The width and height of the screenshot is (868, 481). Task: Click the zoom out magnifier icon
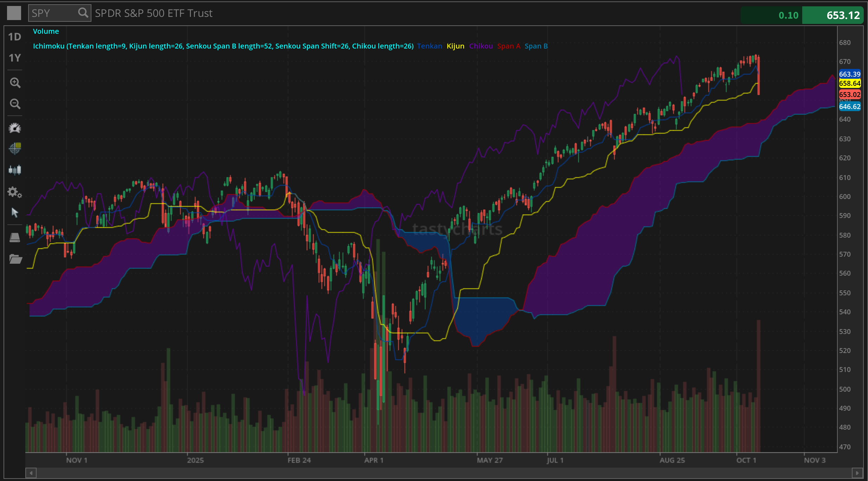tap(15, 104)
